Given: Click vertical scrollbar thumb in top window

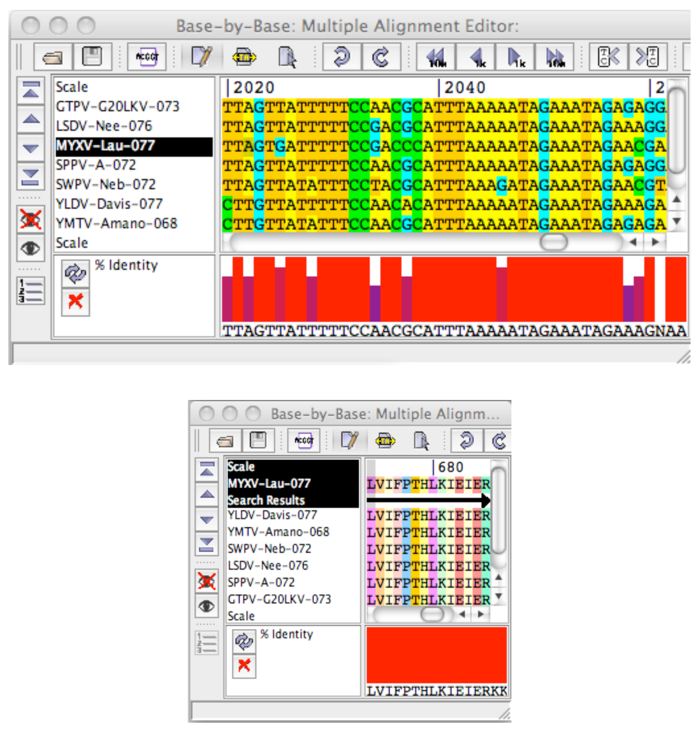Looking at the screenshot, I should pyautogui.click(x=676, y=130).
